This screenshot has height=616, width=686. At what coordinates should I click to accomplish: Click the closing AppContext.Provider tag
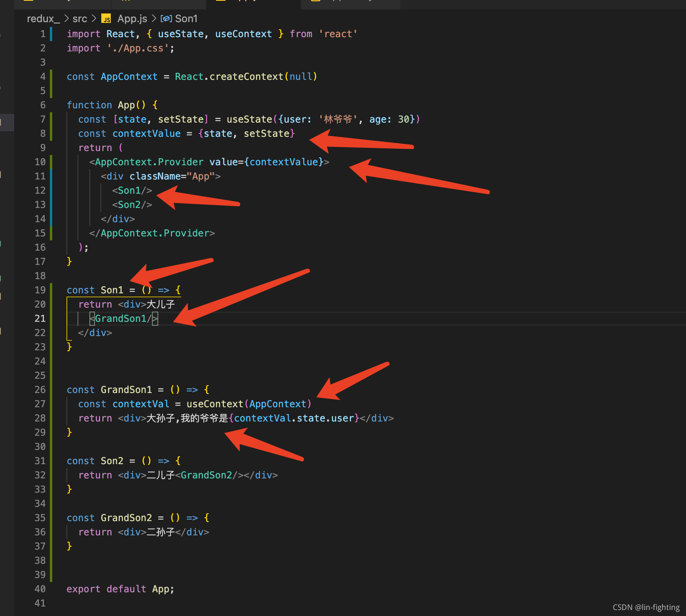pyautogui.click(x=152, y=233)
